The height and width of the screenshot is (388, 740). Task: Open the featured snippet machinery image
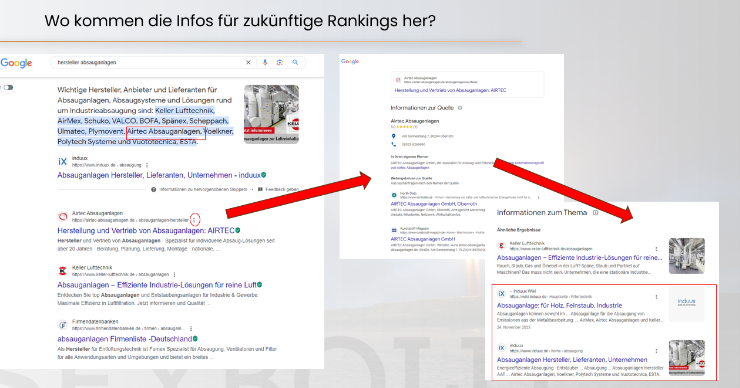click(x=271, y=114)
